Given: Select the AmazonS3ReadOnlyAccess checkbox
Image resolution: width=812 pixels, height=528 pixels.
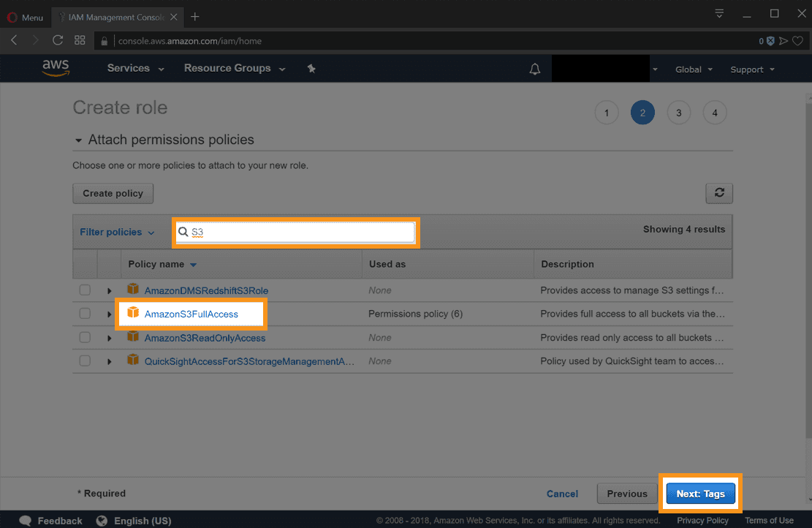Looking at the screenshot, I should [x=85, y=337].
